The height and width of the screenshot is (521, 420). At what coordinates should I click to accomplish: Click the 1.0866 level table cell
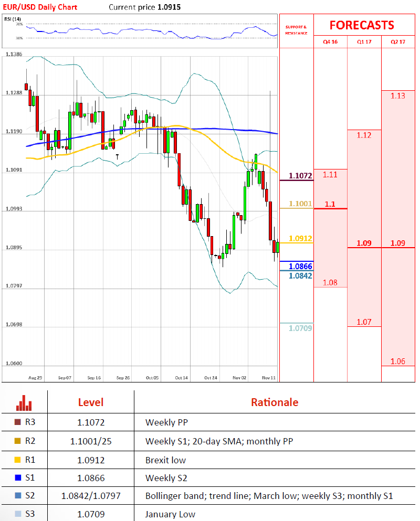[91, 478]
